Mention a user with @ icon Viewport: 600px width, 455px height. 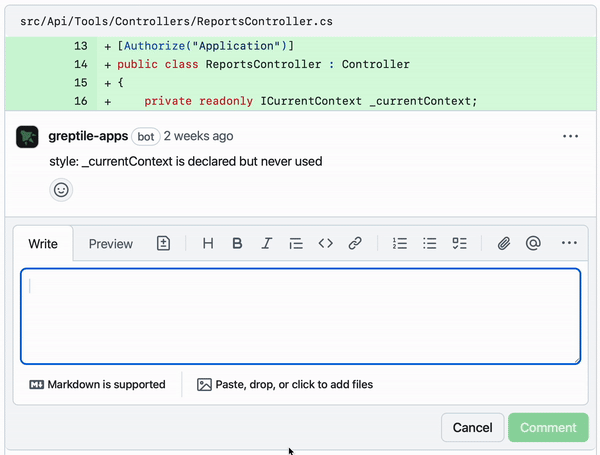[x=533, y=243]
